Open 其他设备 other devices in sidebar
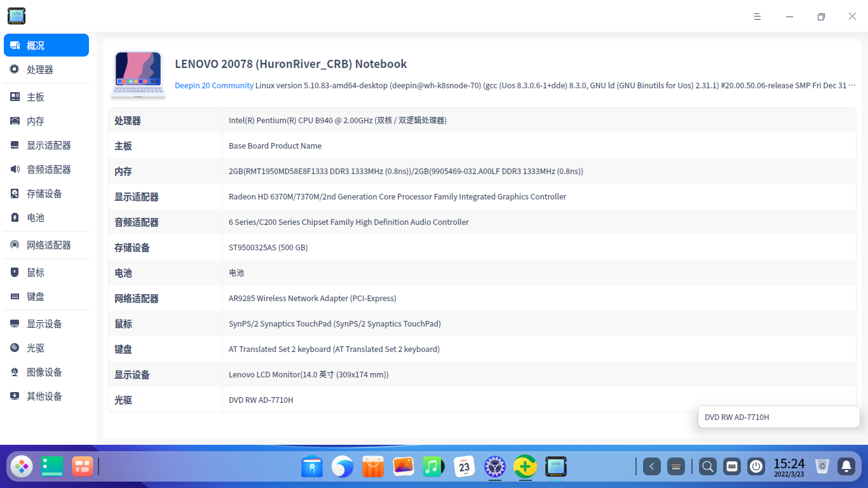Image resolution: width=868 pixels, height=488 pixels. pos(46,396)
